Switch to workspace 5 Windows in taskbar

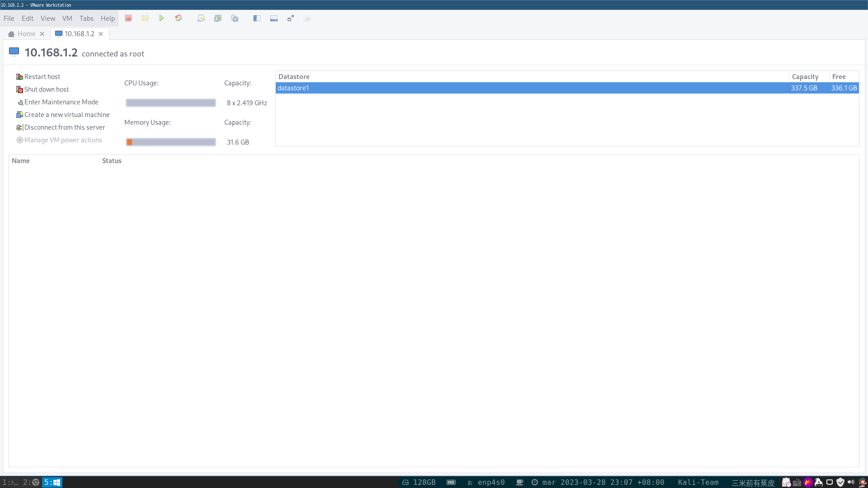[x=52, y=483]
